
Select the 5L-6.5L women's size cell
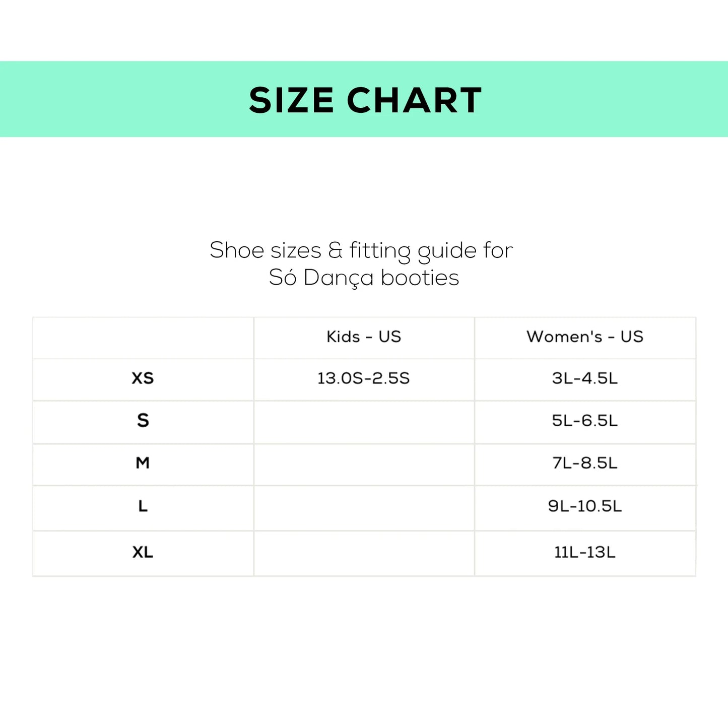tap(585, 421)
